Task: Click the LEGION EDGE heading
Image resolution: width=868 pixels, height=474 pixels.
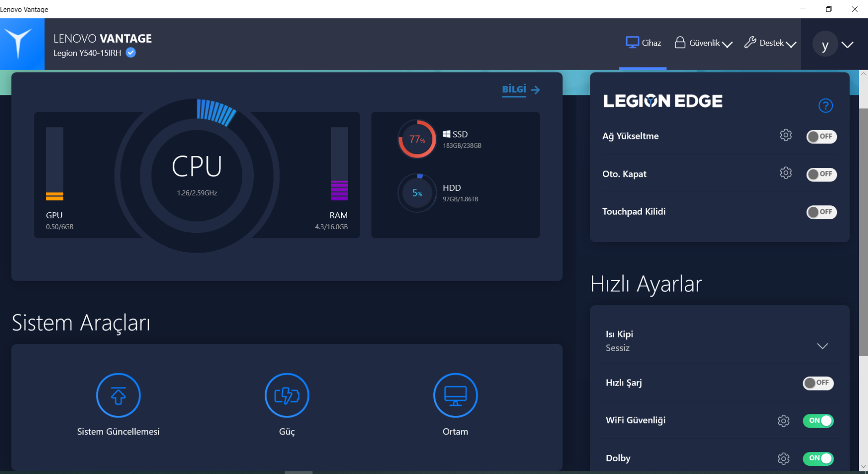Action: (663, 101)
